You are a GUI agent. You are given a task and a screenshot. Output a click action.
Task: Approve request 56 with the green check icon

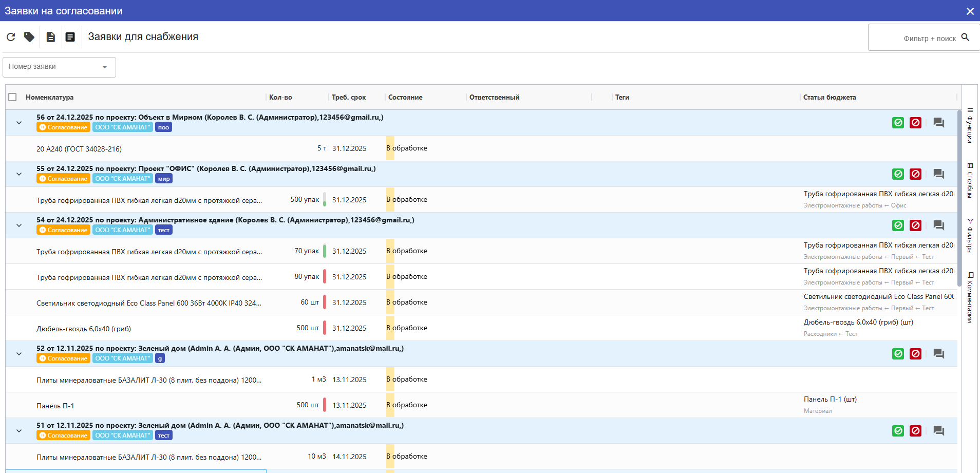click(898, 123)
